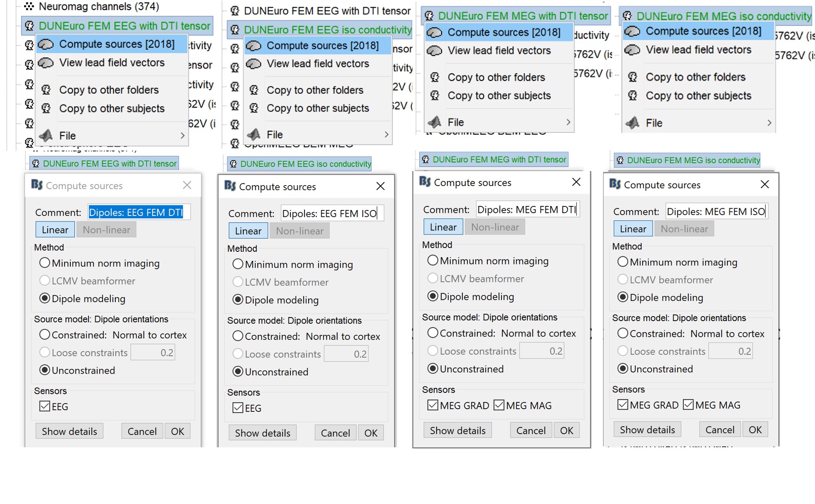Image resolution: width=815 pixels, height=504 pixels.
Task: Expand File submenu arrow in the EEG iso conductivity menu
Action: coord(386,135)
